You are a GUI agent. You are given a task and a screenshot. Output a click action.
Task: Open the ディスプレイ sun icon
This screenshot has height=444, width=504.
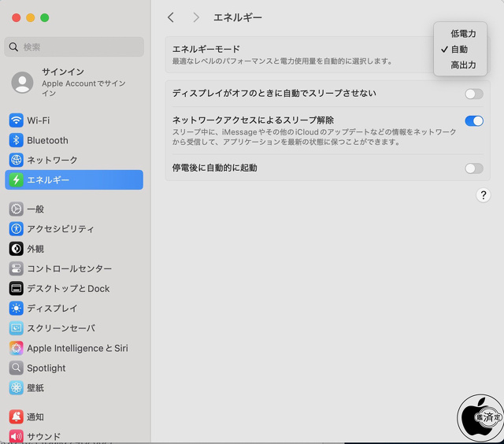16,309
